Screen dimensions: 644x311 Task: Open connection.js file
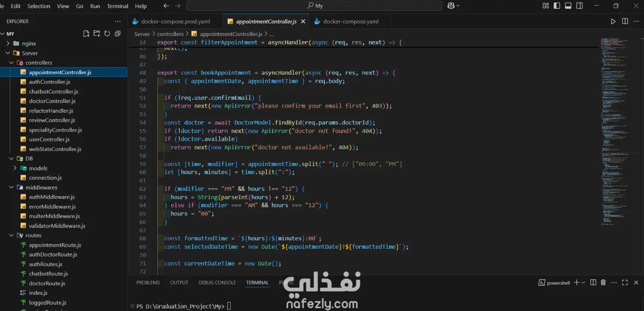(x=45, y=178)
